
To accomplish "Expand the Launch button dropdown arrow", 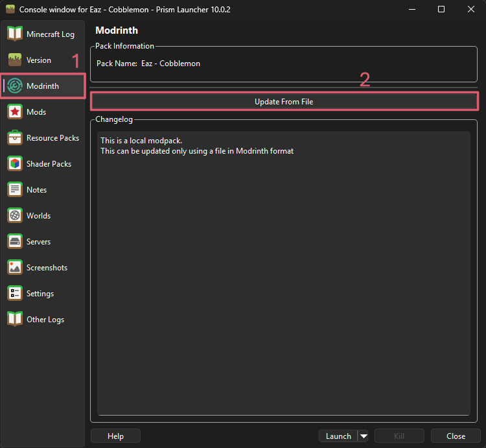I will coord(364,436).
